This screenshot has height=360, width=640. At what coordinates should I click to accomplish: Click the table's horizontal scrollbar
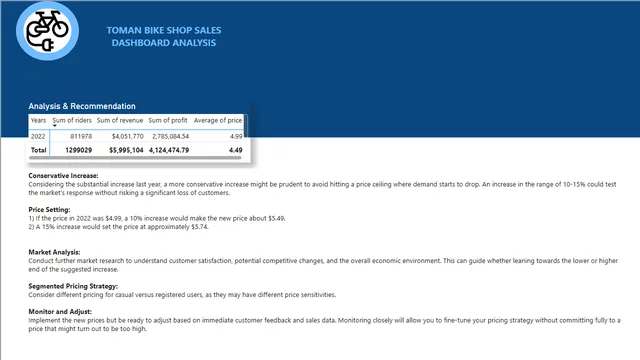pos(135,158)
